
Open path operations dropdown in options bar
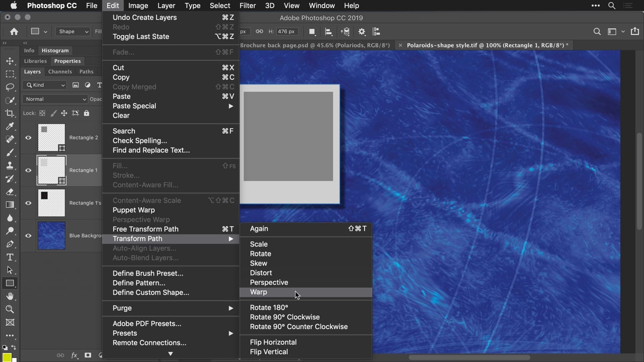[x=312, y=31]
